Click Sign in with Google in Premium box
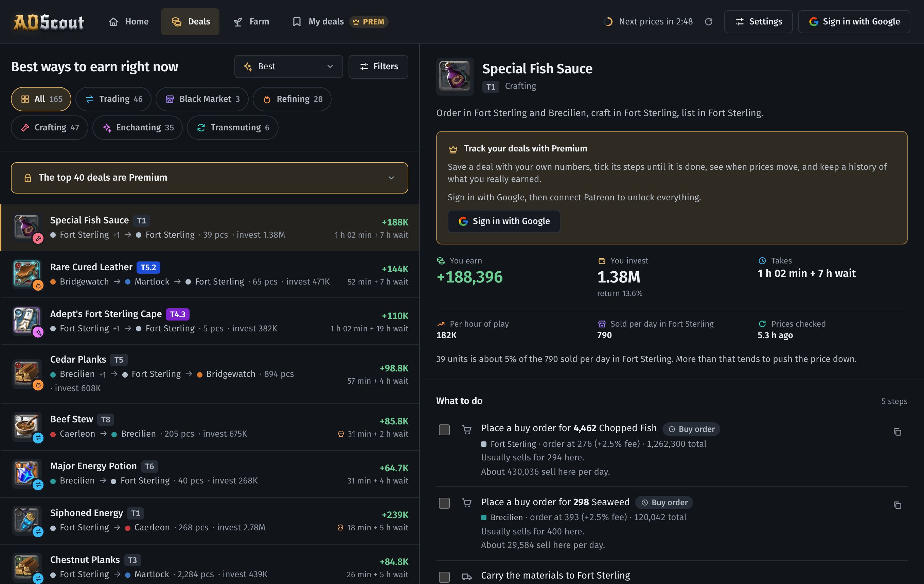 [x=504, y=221]
